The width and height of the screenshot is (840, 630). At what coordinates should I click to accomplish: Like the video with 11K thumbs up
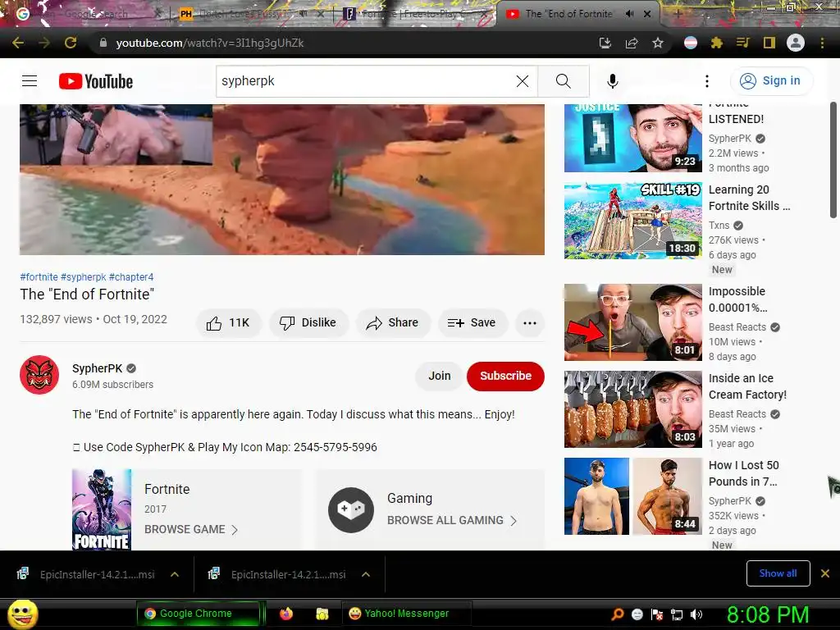pos(229,322)
